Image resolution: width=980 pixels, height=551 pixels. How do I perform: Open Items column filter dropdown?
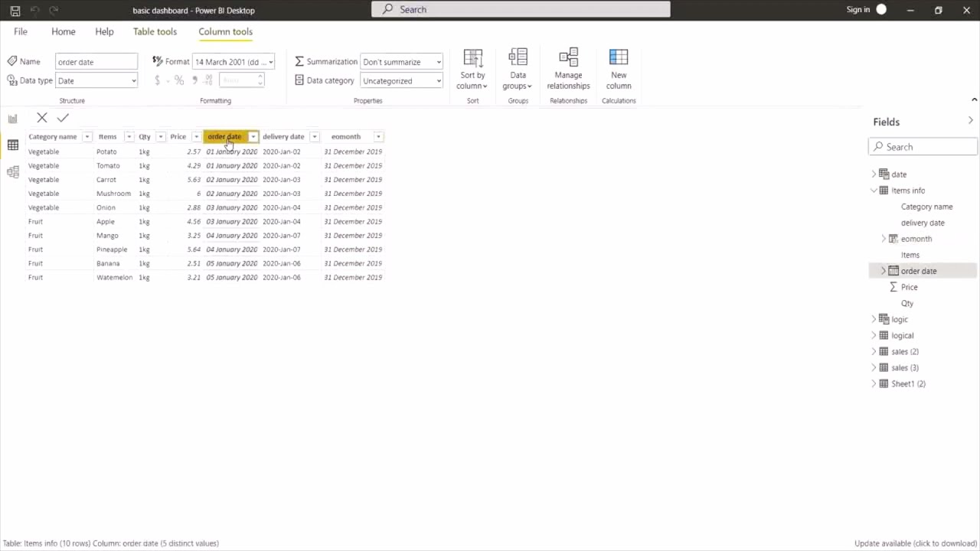click(x=129, y=137)
